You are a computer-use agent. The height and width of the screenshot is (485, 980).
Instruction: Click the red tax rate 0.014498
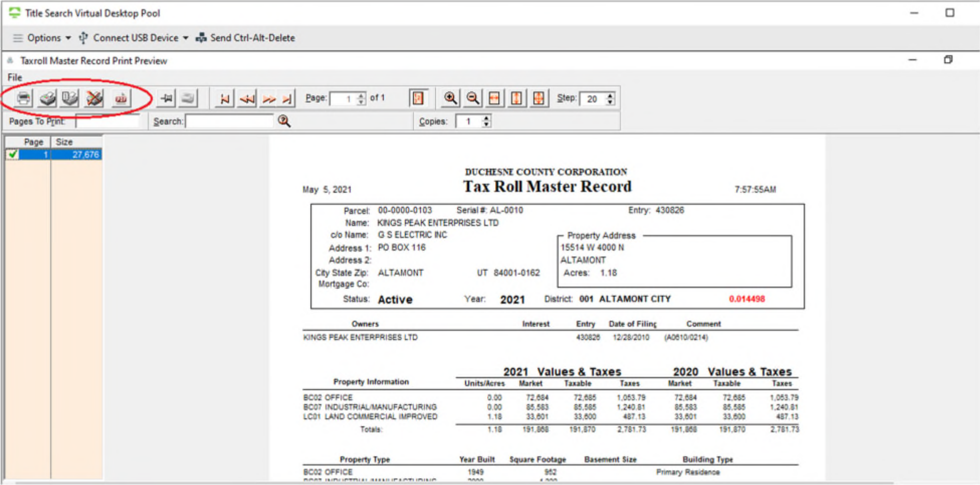click(x=747, y=299)
